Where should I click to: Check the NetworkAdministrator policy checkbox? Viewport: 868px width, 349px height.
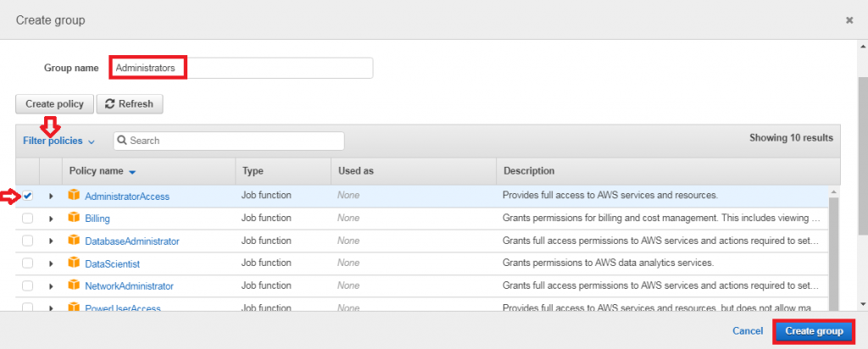pyautogui.click(x=28, y=286)
